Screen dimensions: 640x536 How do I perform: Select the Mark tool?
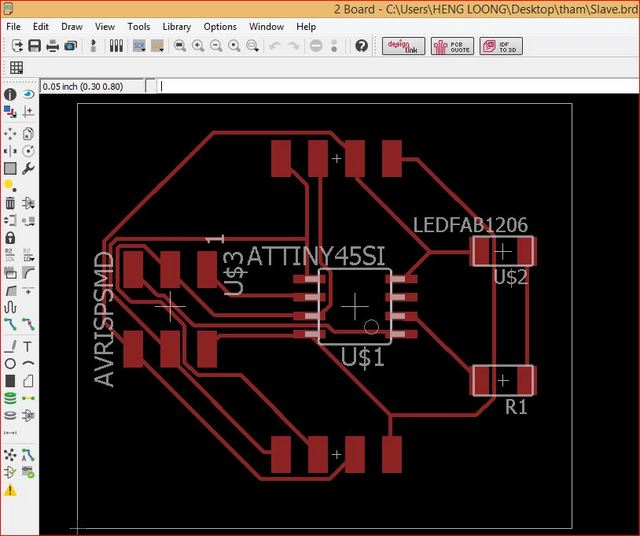(x=28, y=111)
